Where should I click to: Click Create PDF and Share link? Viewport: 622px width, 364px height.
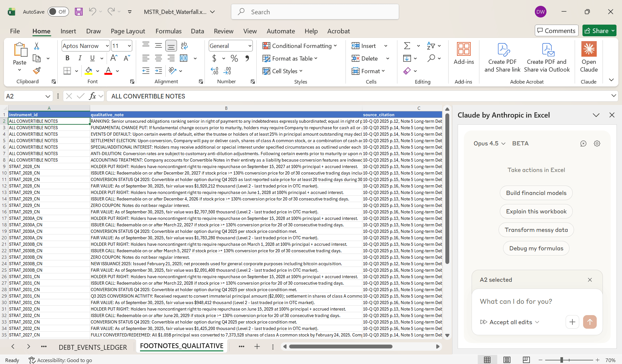pos(502,57)
